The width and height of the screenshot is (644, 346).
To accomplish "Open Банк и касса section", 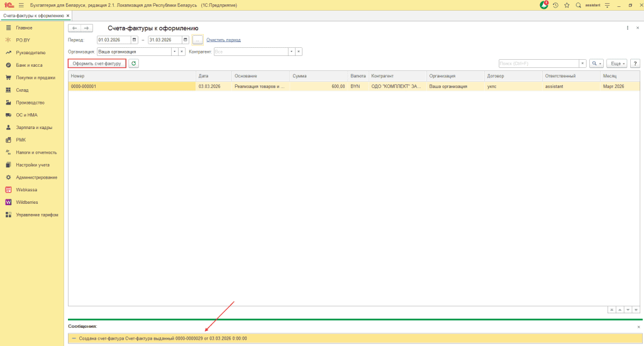I will click(x=28, y=65).
